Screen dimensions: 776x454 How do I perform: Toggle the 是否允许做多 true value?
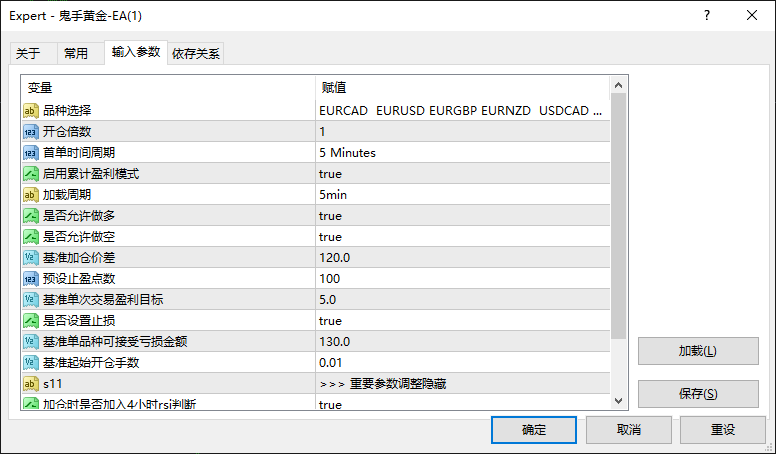[x=463, y=216]
